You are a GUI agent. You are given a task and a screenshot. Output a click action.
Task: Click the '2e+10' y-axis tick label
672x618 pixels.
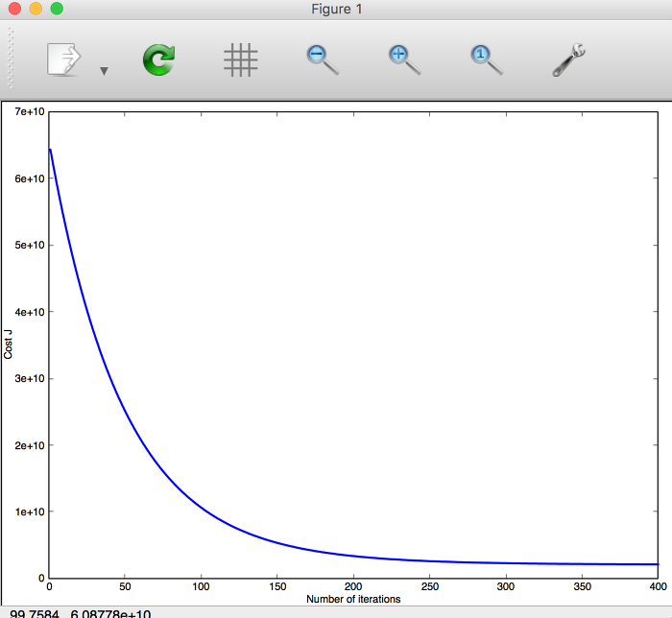[x=30, y=445]
